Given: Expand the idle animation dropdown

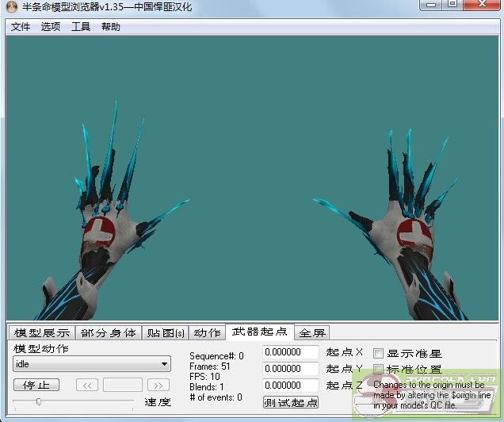Looking at the screenshot, I should (92, 364).
